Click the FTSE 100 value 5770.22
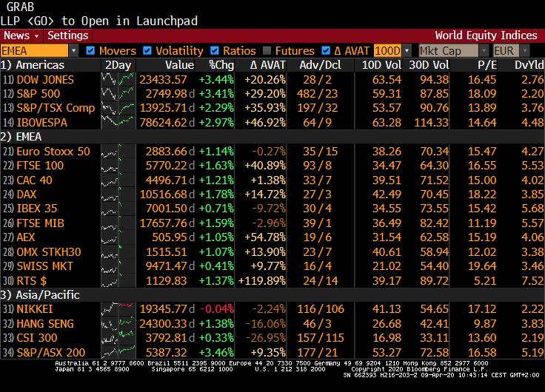 (166, 166)
